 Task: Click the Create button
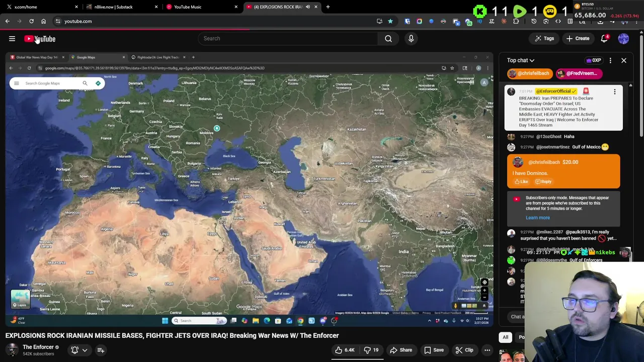click(577, 39)
